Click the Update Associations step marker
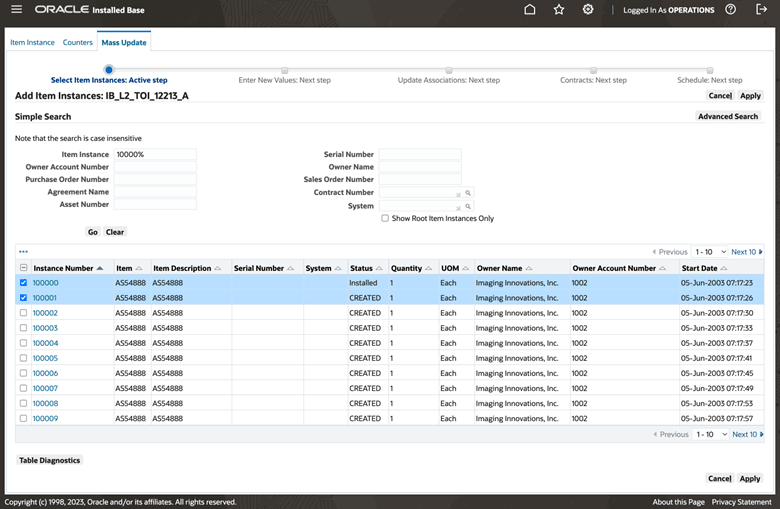 tap(449, 70)
